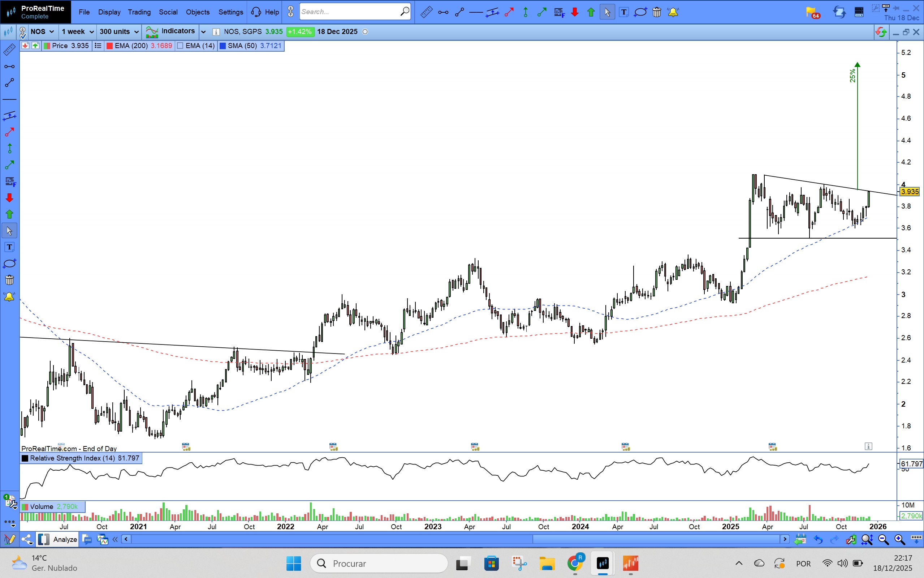The image size is (924, 578).
Task: Open the Objects menu
Action: point(198,12)
